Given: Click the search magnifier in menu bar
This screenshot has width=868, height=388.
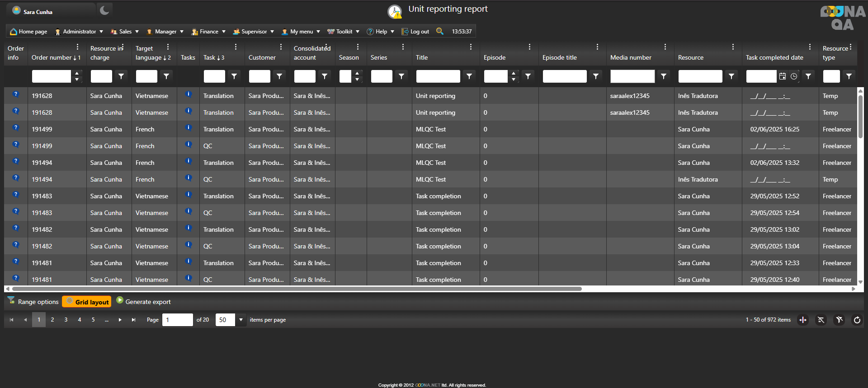Looking at the screenshot, I should [x=439, y=31].
